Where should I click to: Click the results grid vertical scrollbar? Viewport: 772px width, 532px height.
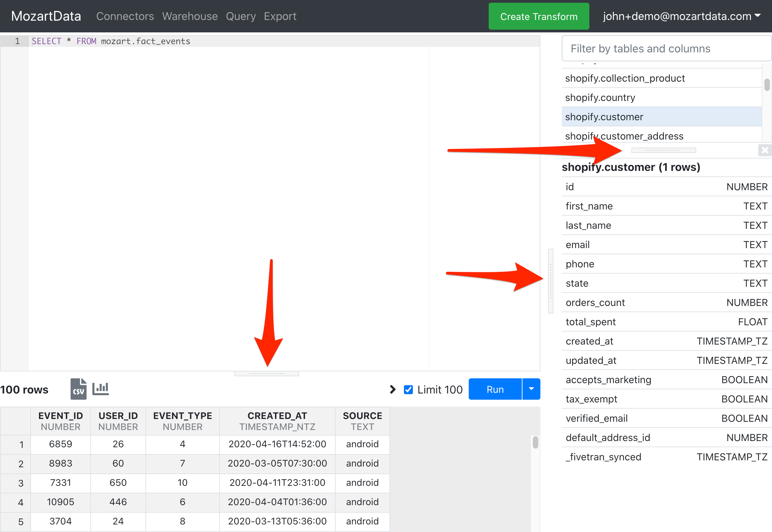tap(535, 442)
